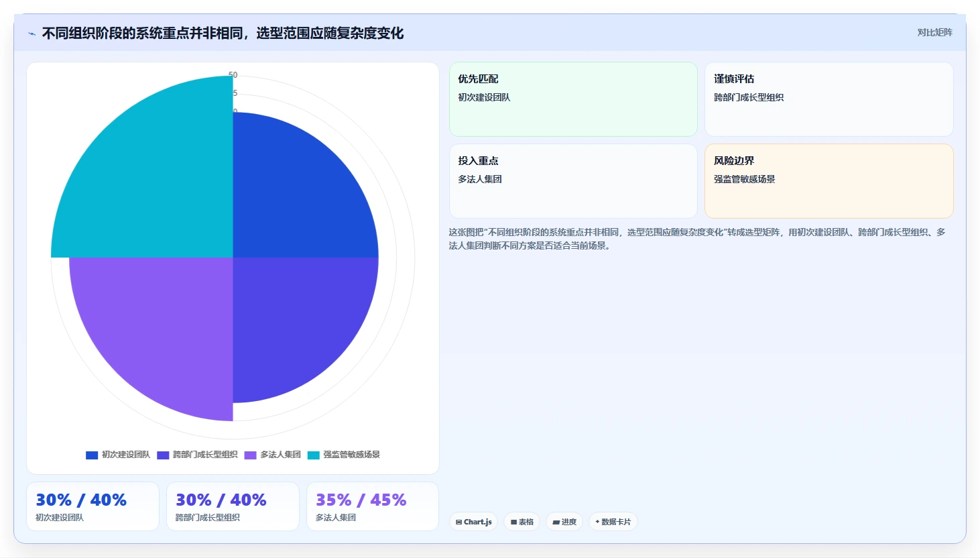Click 跨部门成长型组织 text in the 谨慎评估 card
980x558 pixels.
click(749, 97)
